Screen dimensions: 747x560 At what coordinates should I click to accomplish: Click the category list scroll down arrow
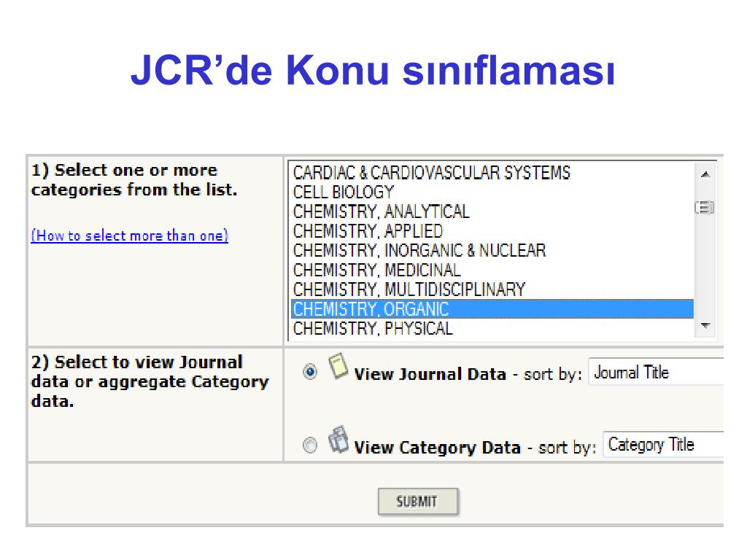coord(705,326)
